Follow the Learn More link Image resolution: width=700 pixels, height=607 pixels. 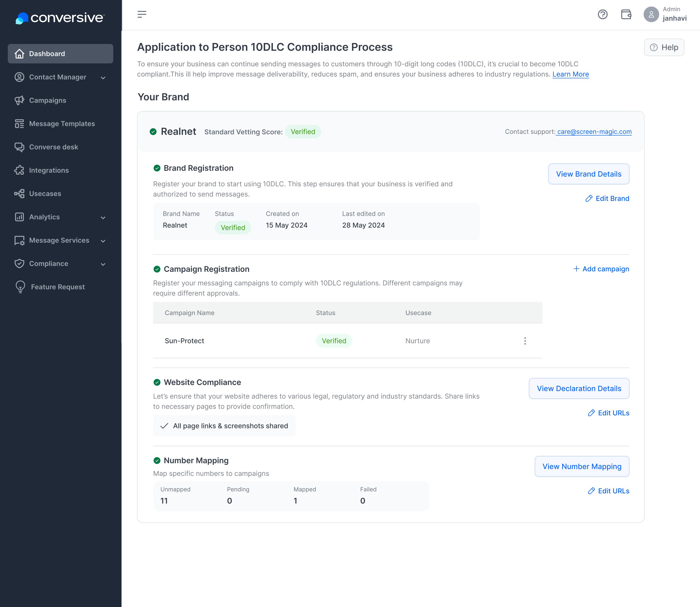(570, 74)
